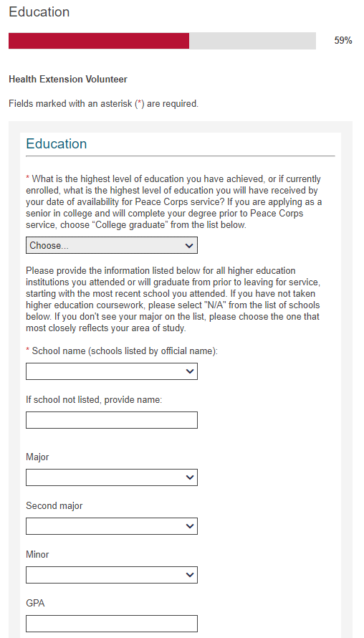
Task: Click the 'School name' field label
Action: pos(122,351)
